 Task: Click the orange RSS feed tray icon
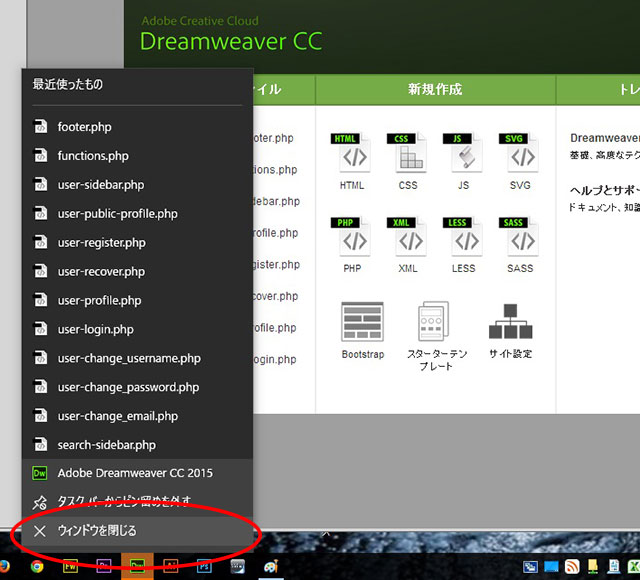click(x=572, y=567)
